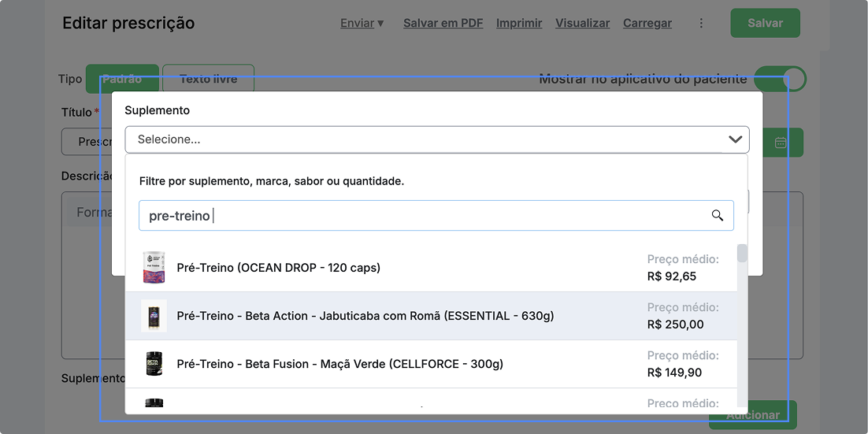This screenshot has width=868, height=434.
Task: Choose Pré-Treino Beta Fusion Maçã Verde
Action: click(339, 364)
